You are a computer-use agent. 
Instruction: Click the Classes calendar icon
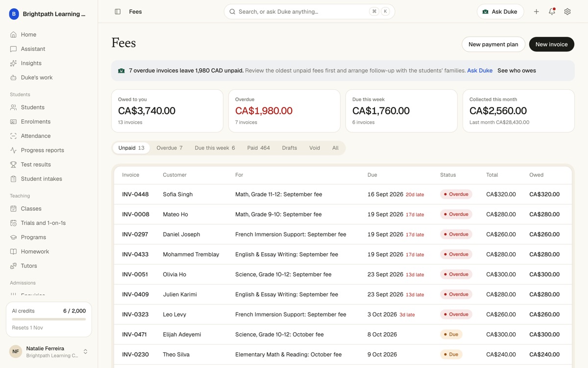coord(13,209)
